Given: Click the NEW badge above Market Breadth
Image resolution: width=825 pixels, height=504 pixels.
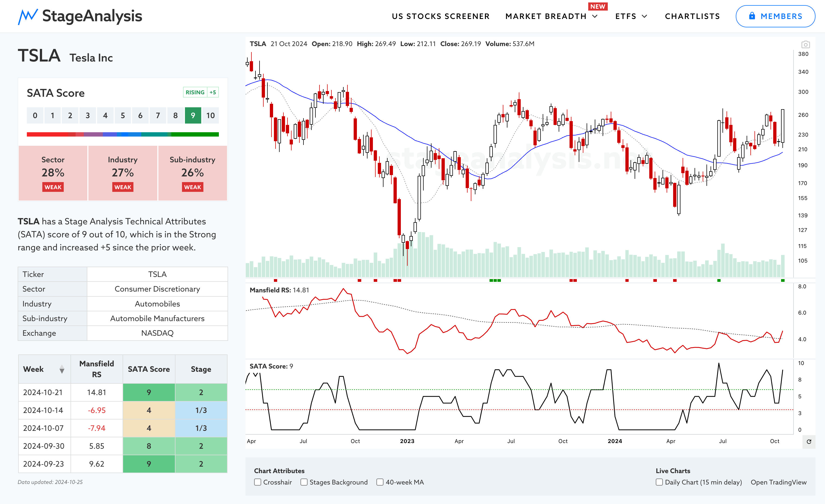Looking at the screenshot, I should click(x=598, y=6).
